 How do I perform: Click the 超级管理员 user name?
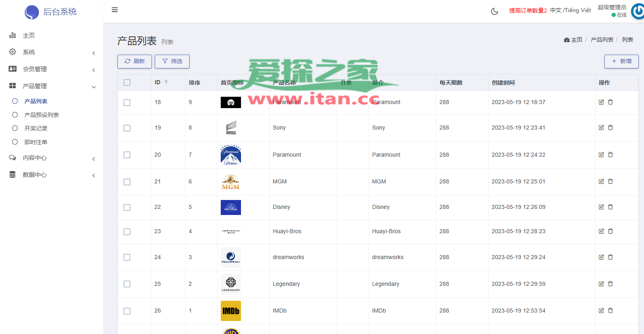tap(612, 7)
